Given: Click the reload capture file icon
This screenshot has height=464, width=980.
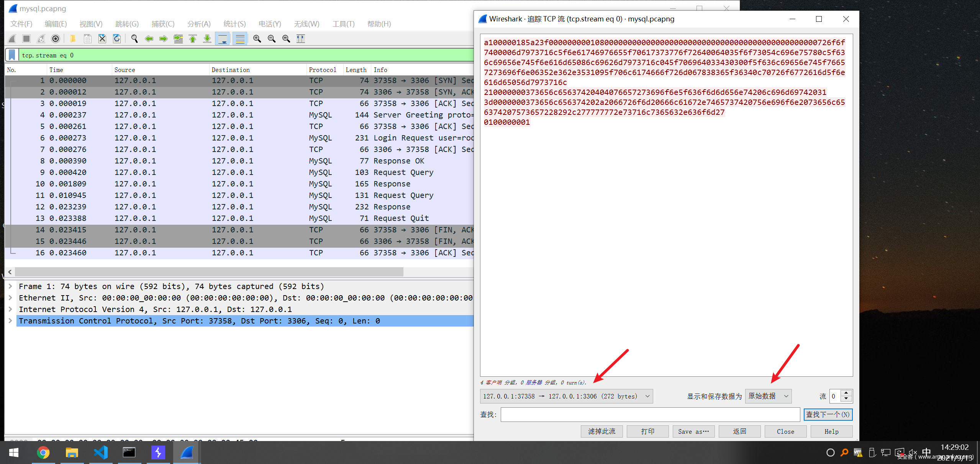Looking at the screenshot, I should tap(117, 39).
